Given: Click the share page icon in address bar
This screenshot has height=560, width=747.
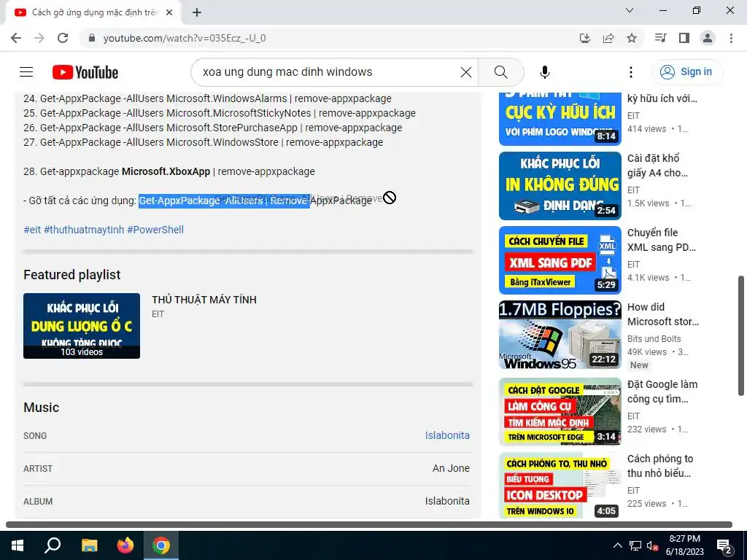Looking at the screenshot, I should point(608,38).
